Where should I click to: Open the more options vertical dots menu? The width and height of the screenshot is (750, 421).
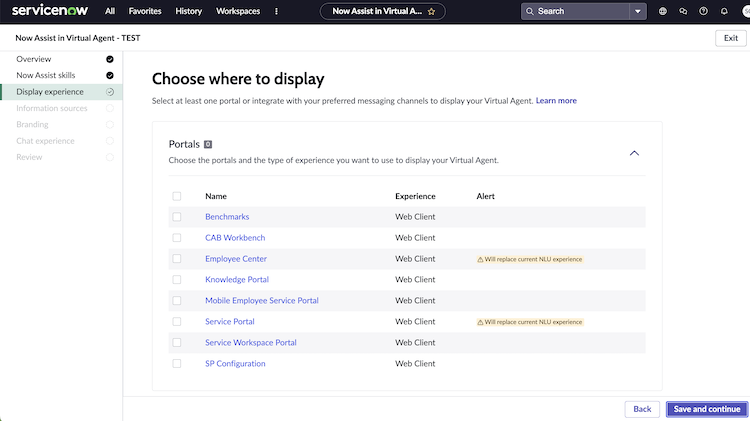276,11
